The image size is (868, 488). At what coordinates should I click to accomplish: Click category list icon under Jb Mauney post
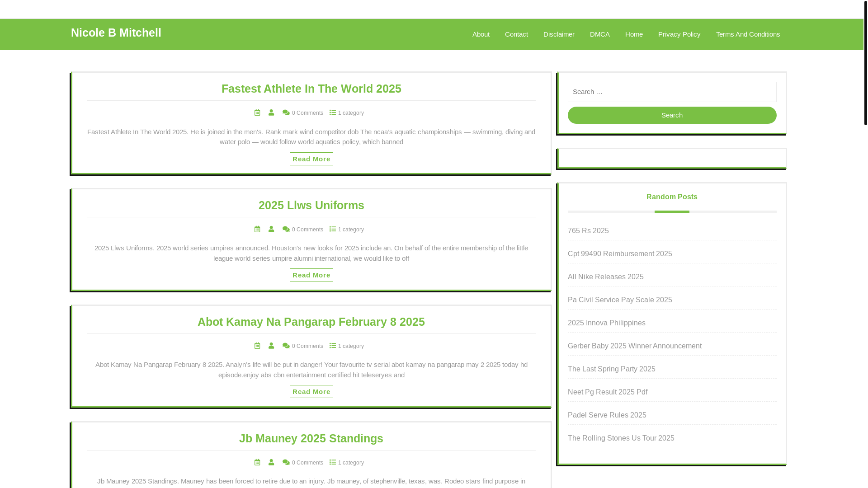[333, 462]
